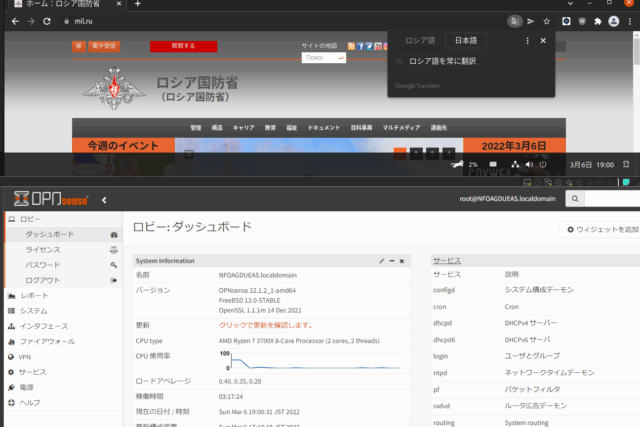Click the mil.ru address bar
Viewport: 640px width, 427px height.
[282, 21]
